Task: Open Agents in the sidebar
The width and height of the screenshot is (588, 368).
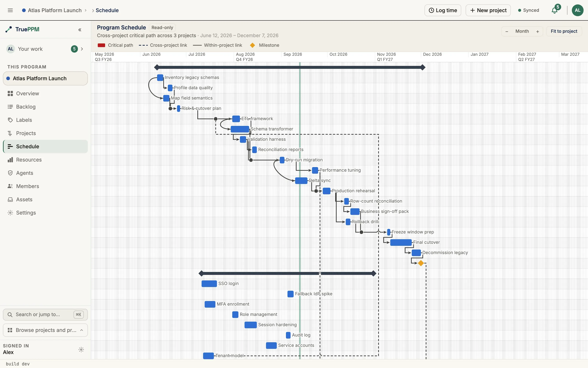Action: tap(45, 173)
